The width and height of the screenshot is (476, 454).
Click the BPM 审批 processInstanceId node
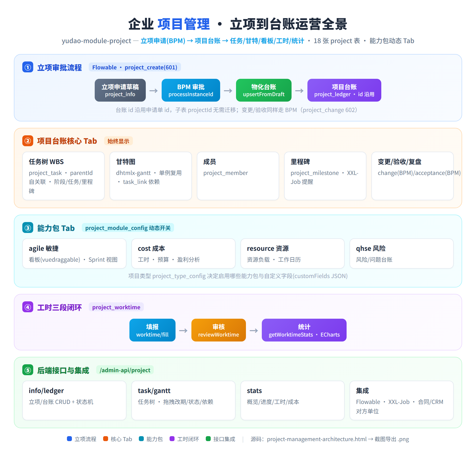[x=191, y=90]
